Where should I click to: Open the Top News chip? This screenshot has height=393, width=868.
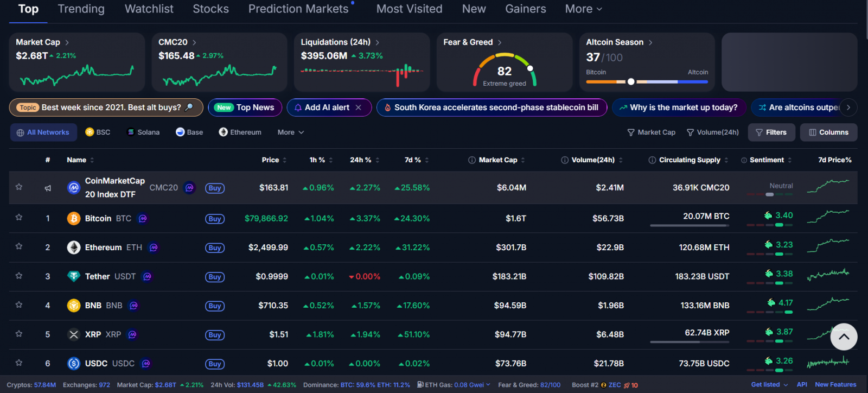coord(245,107)
